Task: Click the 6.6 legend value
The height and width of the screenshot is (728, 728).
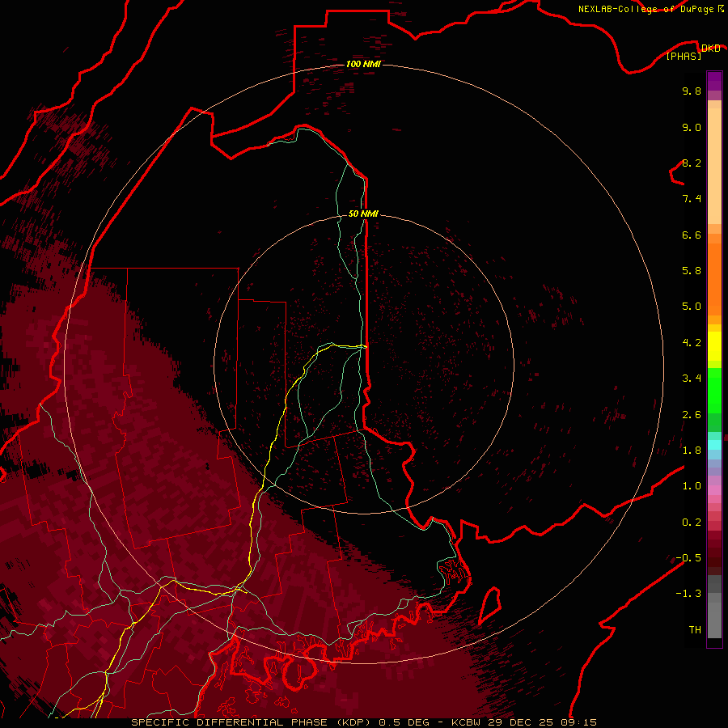Action: [692, 235]
